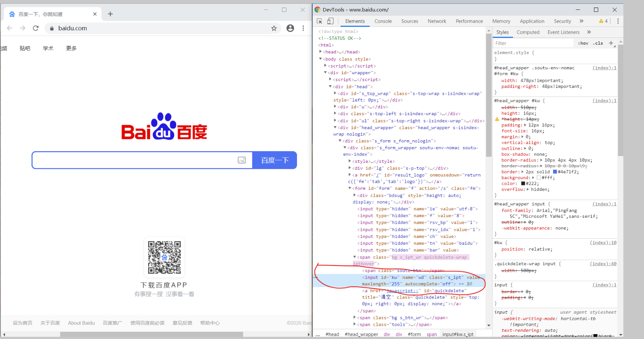The image size is (644, 339).
Task: Collapse the form id="form" node
Action: tap(350, 188)
